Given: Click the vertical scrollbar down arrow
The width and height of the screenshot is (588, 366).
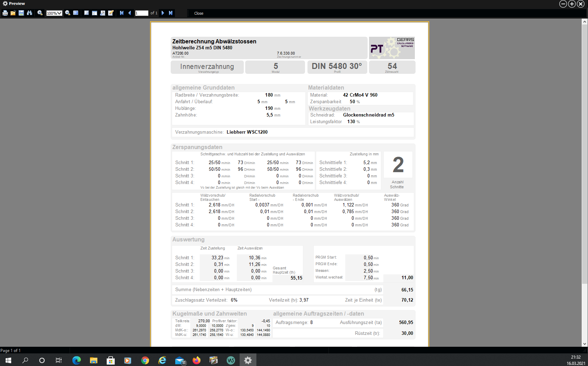Looking at the screenshot, I should [585, 344].
